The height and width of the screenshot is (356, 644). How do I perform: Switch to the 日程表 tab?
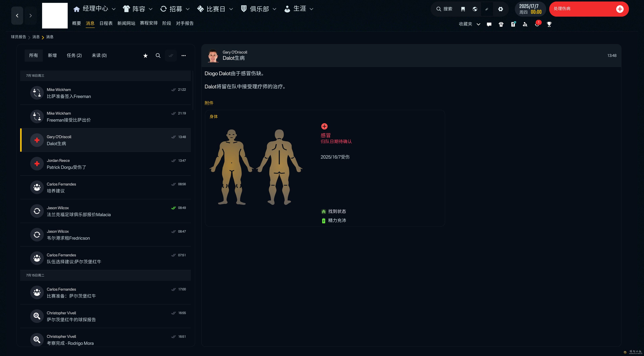(106, 23)
